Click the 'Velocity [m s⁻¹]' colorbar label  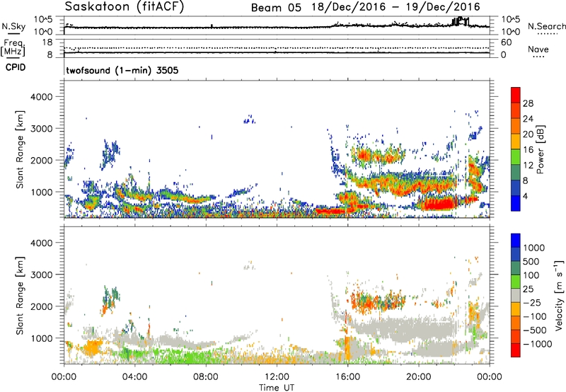(559, 295)
